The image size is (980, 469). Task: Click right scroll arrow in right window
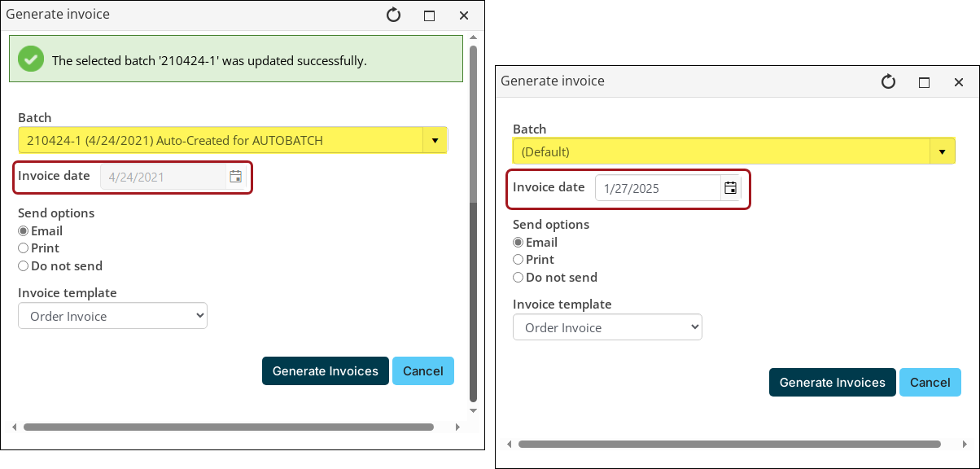(965, 445)
